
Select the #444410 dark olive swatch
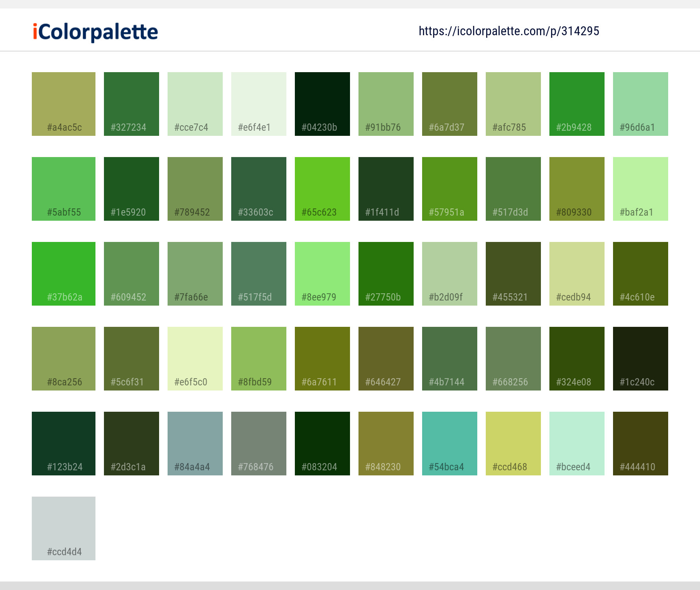(641, 444)
